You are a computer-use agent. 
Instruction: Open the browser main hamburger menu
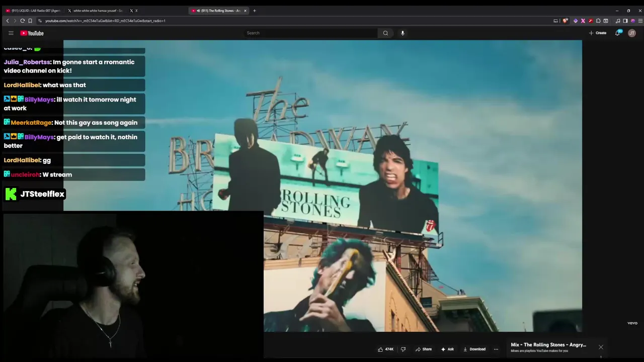(x=640, y=21)
